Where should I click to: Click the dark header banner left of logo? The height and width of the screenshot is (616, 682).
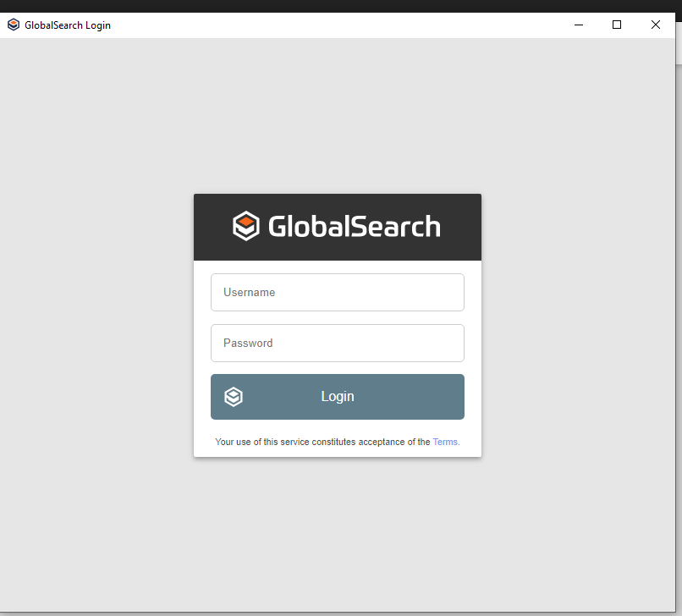[x=212, y=227]
